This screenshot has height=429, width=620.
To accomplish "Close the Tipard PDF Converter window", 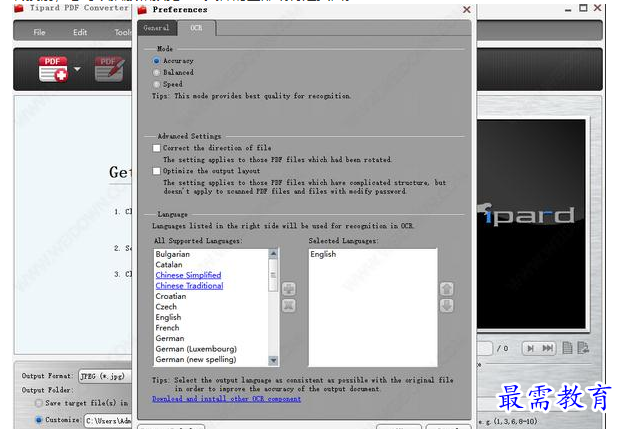I will click(597, 8).
